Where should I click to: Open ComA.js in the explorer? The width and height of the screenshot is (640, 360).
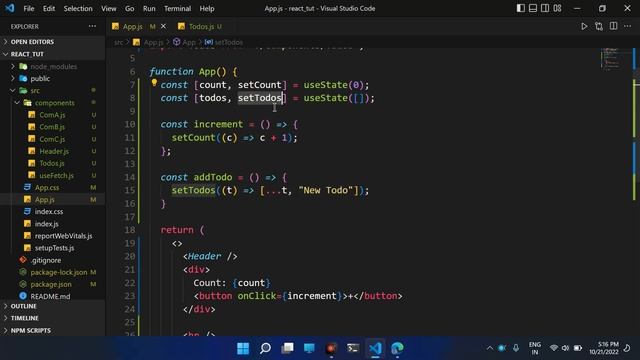point(52,115)
